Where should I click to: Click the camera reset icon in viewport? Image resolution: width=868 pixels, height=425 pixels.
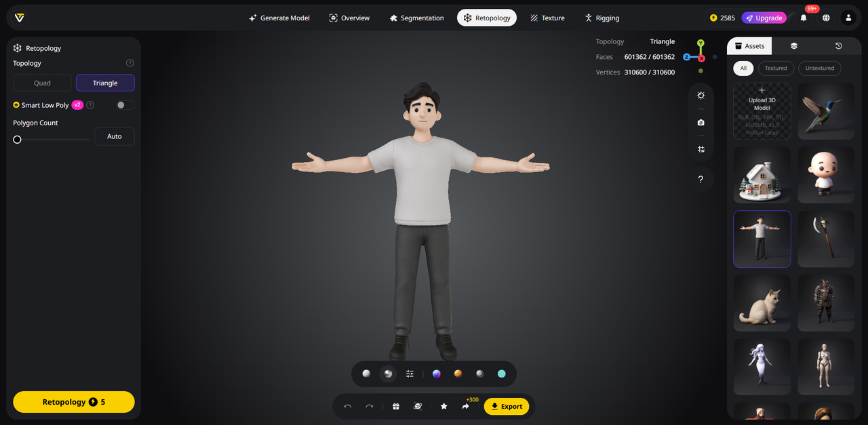(x=701, y=123)
